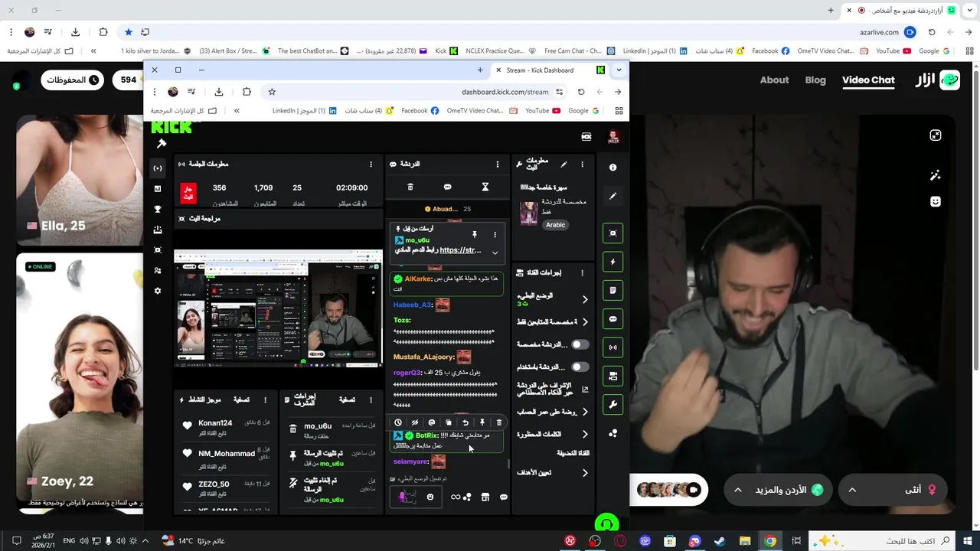
Task: Bookmark the page with the star in Kick window
Action: point(272,92)
